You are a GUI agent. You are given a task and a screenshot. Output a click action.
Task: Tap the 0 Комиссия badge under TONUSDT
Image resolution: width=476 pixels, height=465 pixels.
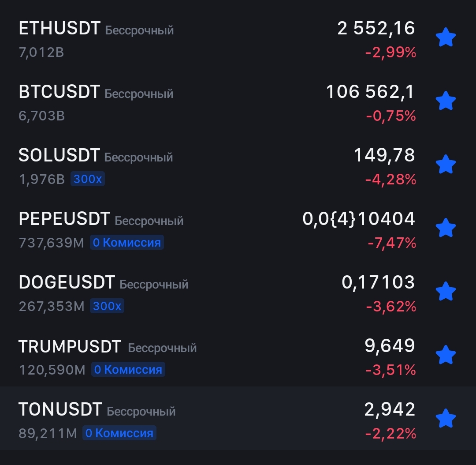point(119,433)
